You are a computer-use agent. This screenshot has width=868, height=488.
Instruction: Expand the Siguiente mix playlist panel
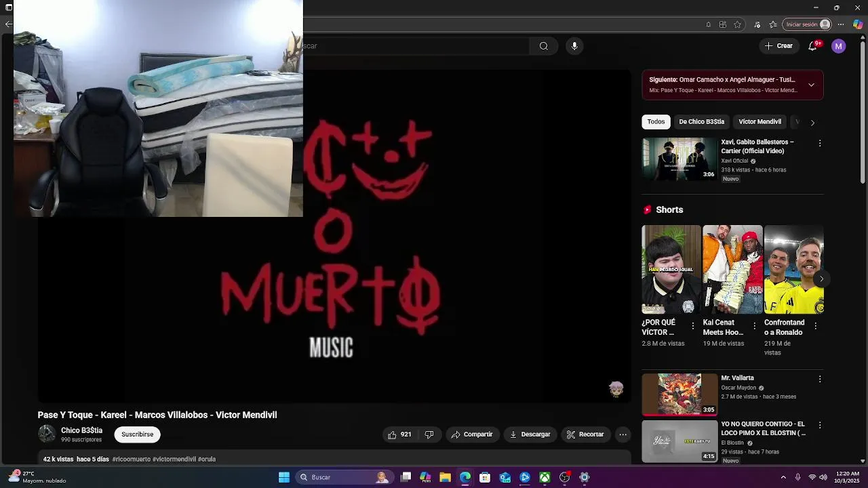click(811, 85)
